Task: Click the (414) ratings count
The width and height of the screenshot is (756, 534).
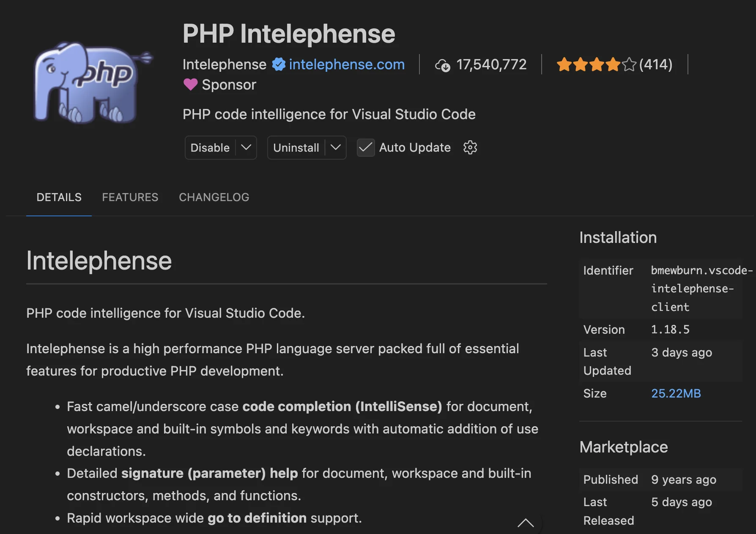Action: pos(656,64)
